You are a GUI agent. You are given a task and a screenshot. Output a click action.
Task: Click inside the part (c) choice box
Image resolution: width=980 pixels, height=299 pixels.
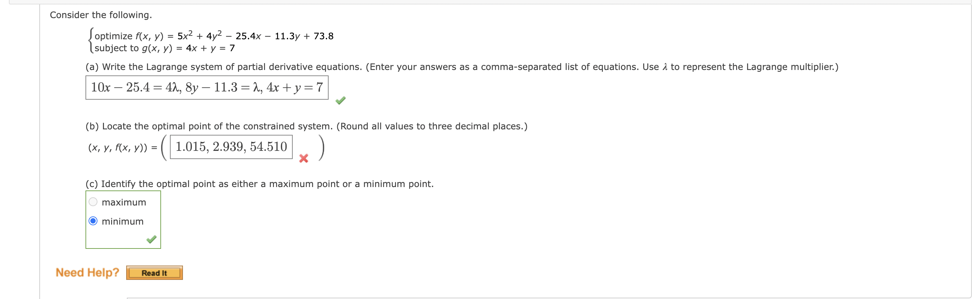point(122,219)
